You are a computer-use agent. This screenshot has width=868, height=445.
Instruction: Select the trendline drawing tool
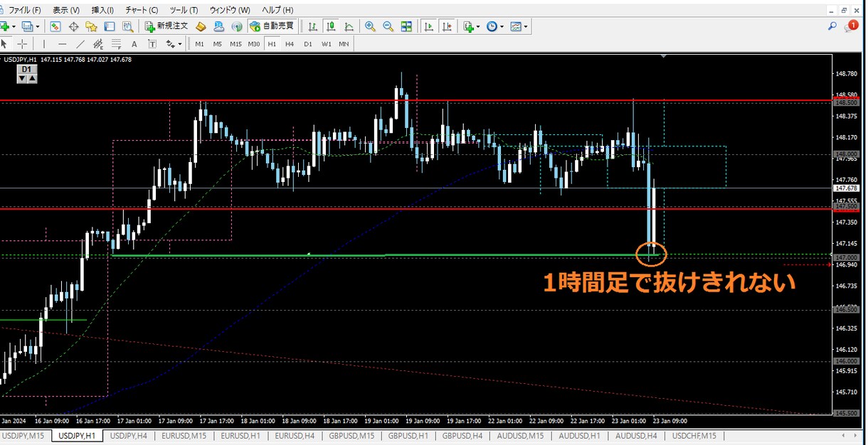[x=80, y=44]
